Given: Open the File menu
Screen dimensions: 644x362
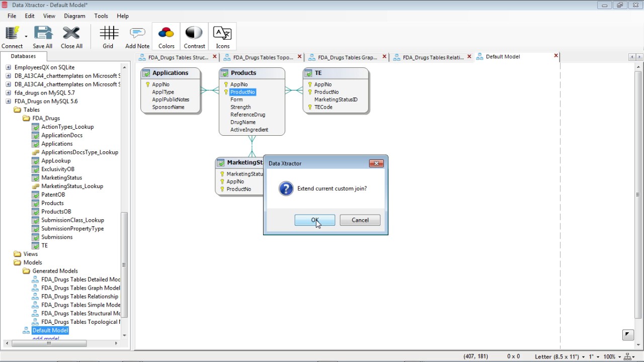Looking at the screenshot, I should pos(12,16).
